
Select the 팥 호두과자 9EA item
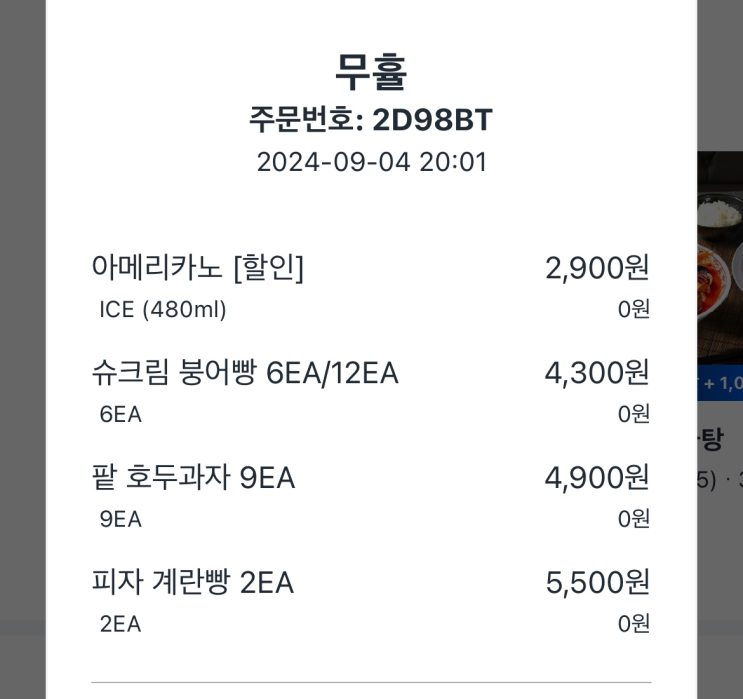pyautogui.click(x=193, y=478)
